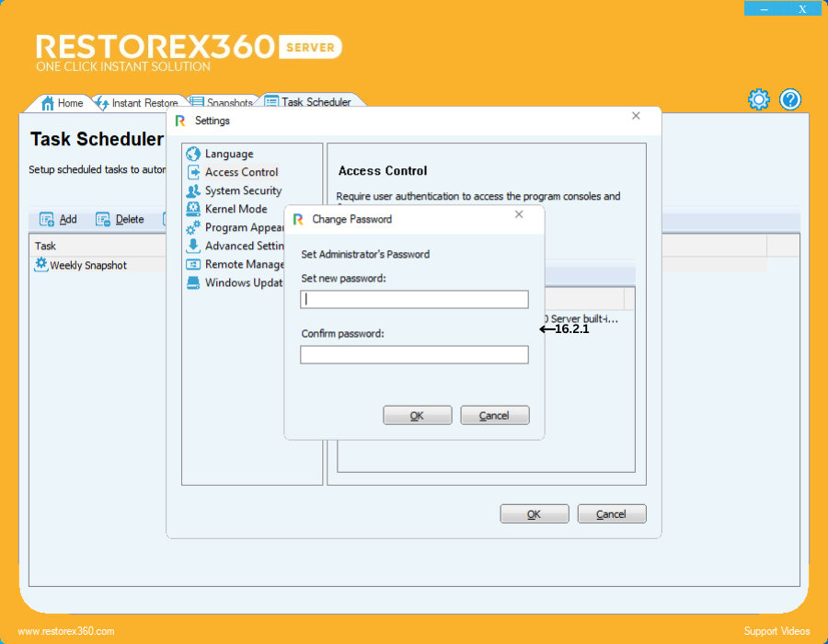Open the www.restorex360.com link
The image size is (828, 644).
click(x=66, y=631)
